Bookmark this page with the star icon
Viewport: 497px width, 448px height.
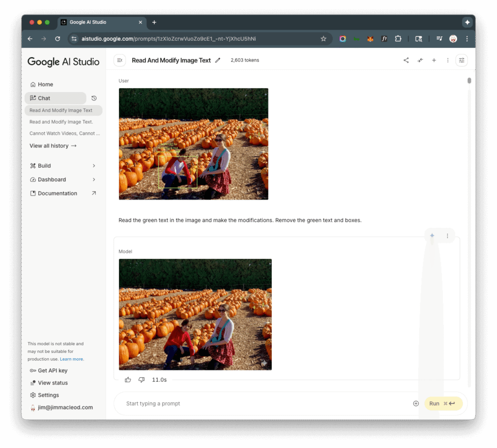coord(323,39)
